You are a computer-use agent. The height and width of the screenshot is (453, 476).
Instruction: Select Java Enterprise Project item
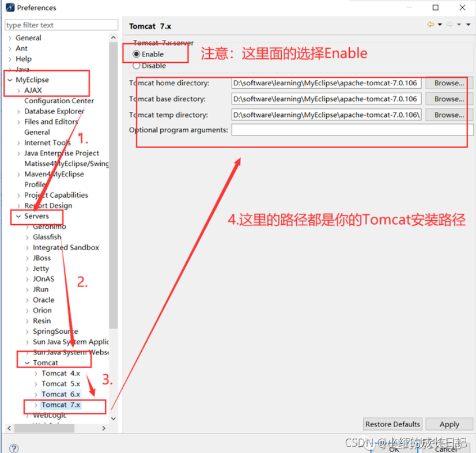pos(62,153)
